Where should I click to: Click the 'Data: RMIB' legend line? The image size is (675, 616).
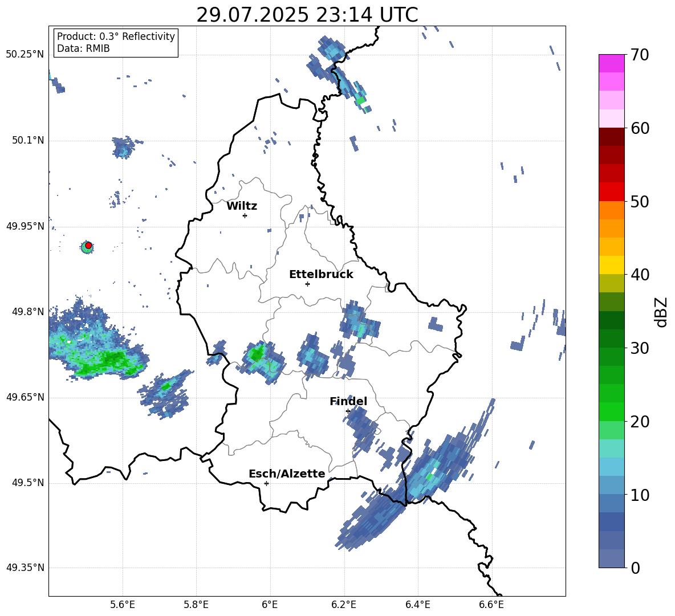83,48
